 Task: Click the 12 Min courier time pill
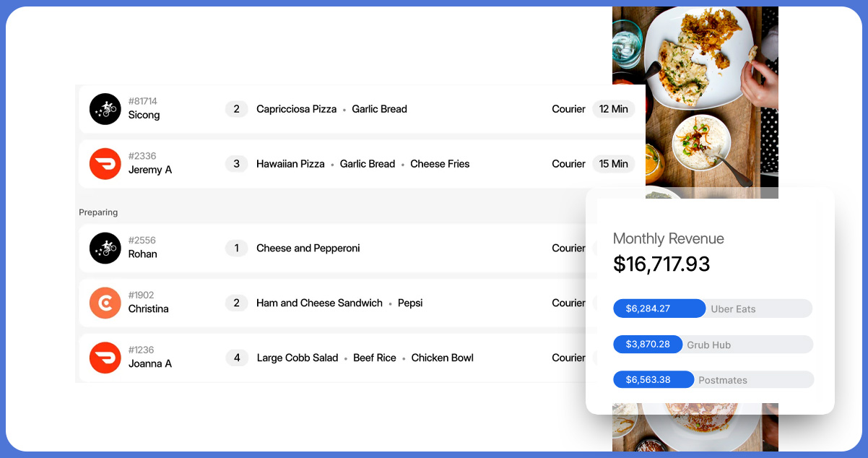point(613,109)
